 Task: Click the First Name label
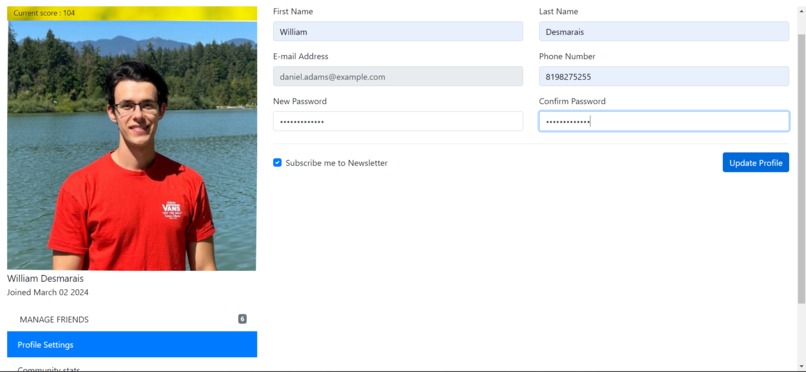(293, 11)
